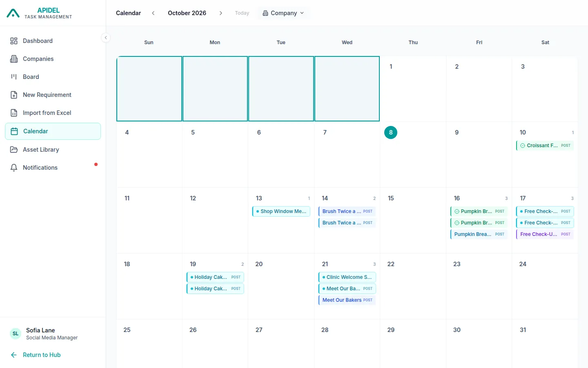This screenshot has height=368, width=588.
Task: Click date number 22 in the calendar
Action: [391, 264]
